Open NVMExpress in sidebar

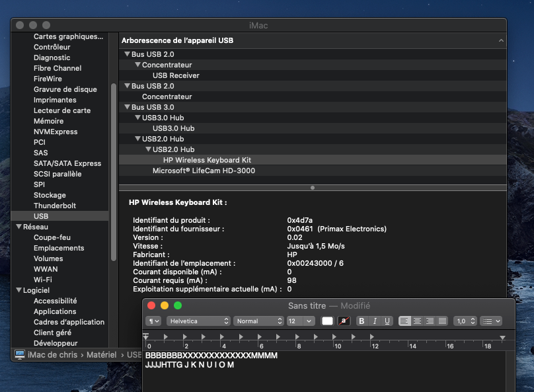pos(56,132)
